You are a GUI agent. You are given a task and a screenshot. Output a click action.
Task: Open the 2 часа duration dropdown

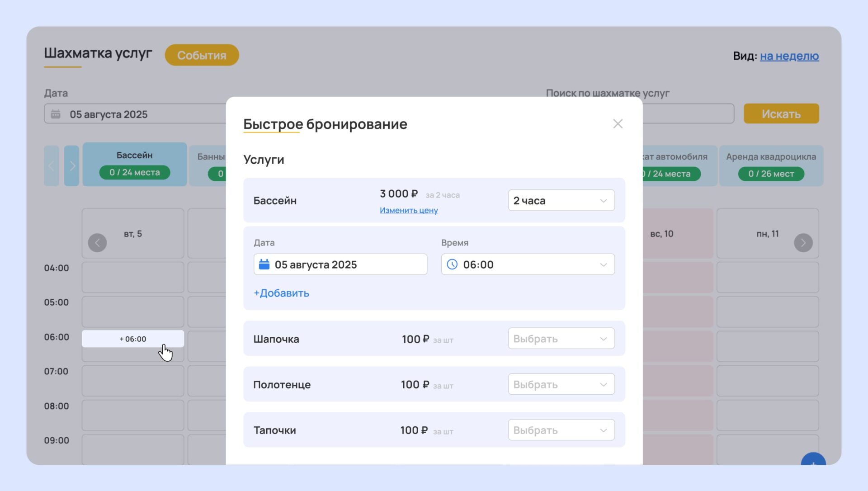pos(561,200)
